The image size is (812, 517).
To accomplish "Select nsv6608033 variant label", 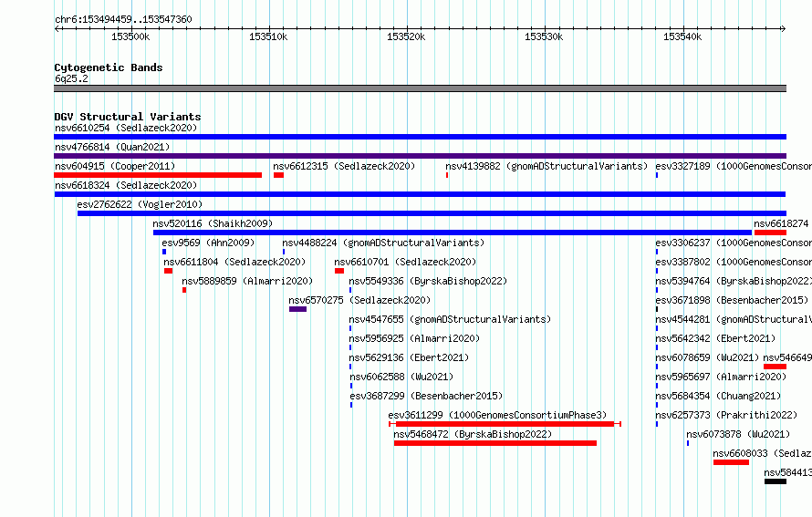I will tap(763, 453).
